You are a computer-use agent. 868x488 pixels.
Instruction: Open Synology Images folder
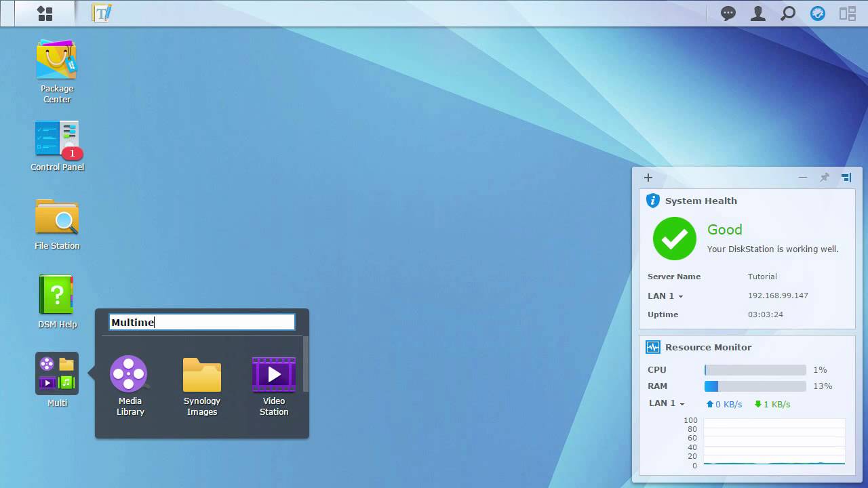[202, 384]
